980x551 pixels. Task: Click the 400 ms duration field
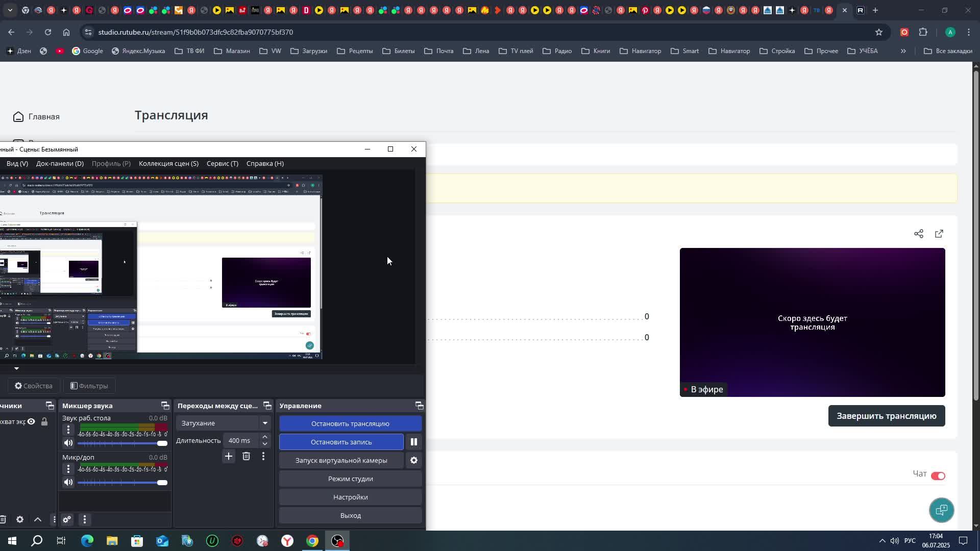240,441
